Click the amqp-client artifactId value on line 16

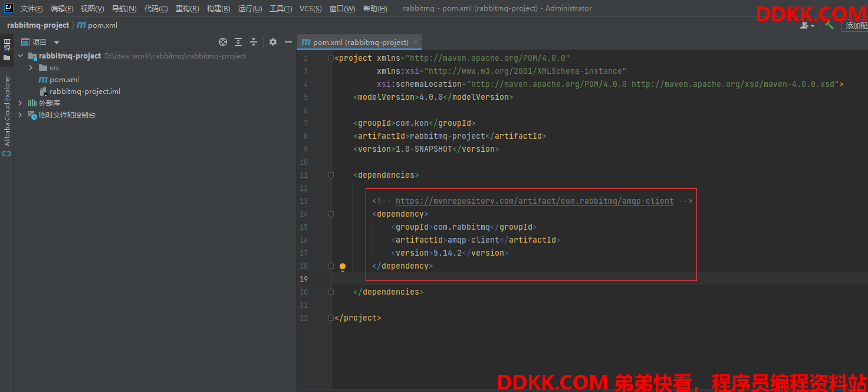point(474,240)
